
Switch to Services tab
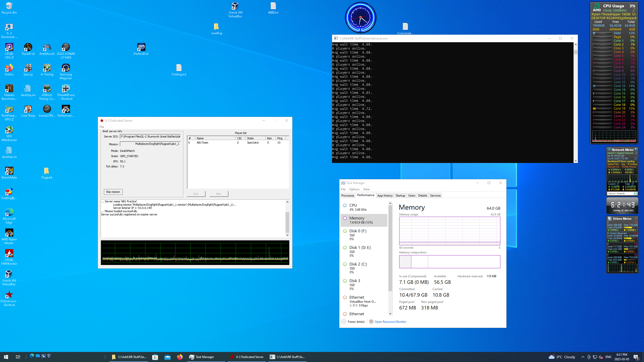click(435, 196)
